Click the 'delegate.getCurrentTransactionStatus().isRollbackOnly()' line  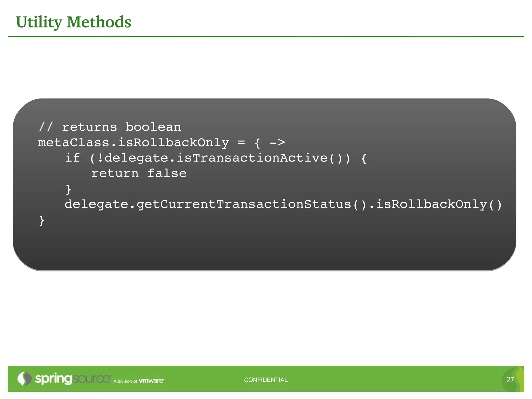[283, 204]
